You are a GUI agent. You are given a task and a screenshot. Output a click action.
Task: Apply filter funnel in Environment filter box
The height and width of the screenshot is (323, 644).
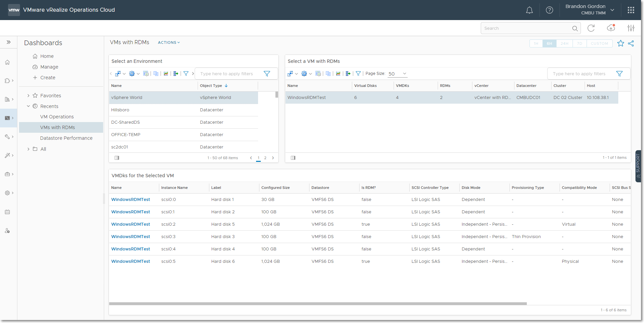pyautogui.click(x=267, y=74)
